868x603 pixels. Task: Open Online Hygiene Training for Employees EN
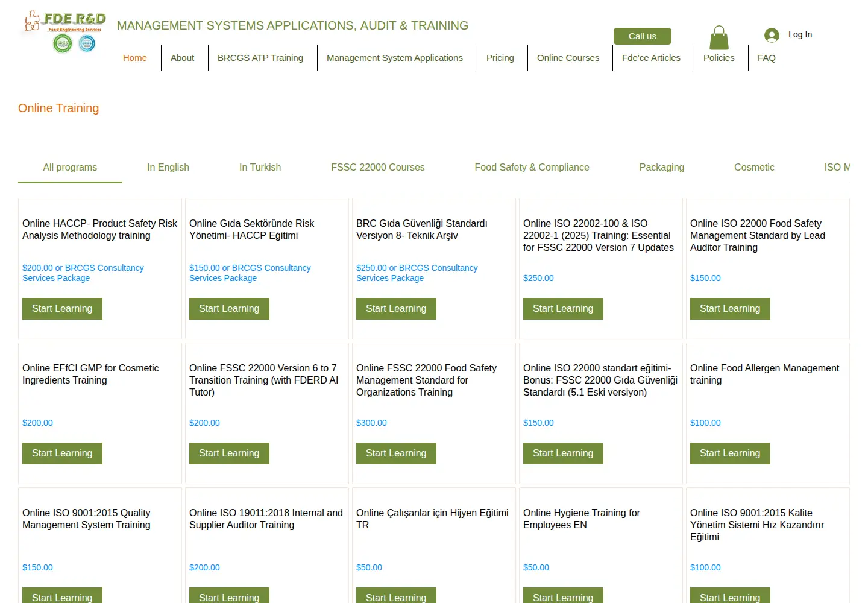tap(582, 519)
